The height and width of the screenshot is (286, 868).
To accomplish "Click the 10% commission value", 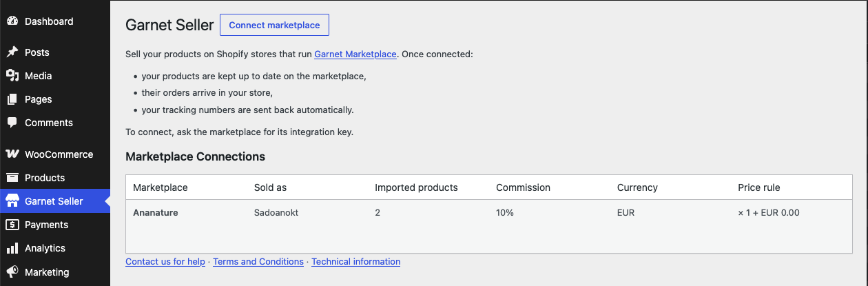I will (505, 213).
